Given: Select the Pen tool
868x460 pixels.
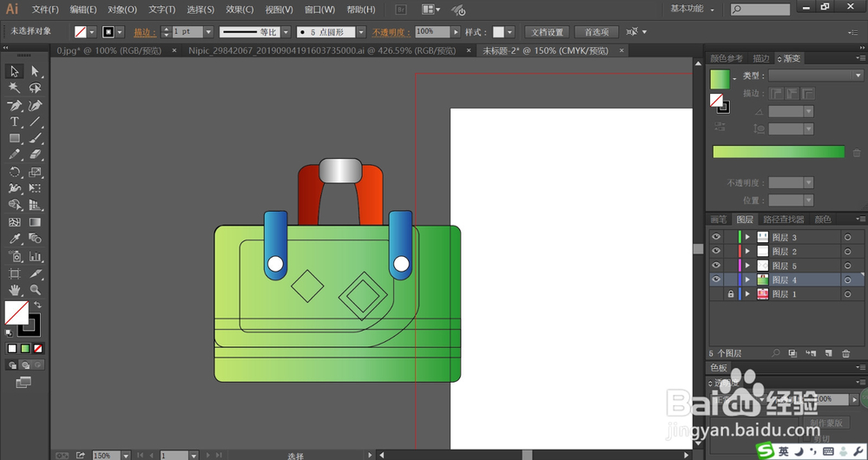Looking at the screenshot, I should [15, 105].
